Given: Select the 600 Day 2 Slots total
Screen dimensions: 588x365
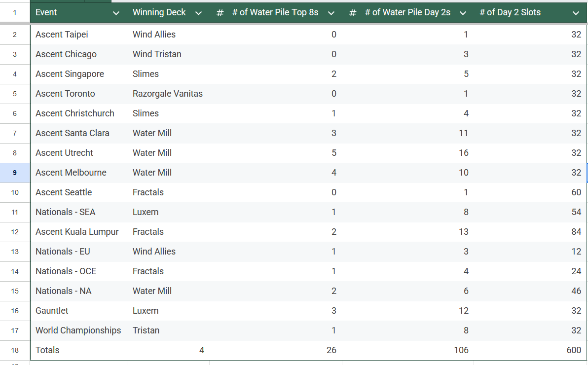Looking at the screenshot, I should click(530, 350).
